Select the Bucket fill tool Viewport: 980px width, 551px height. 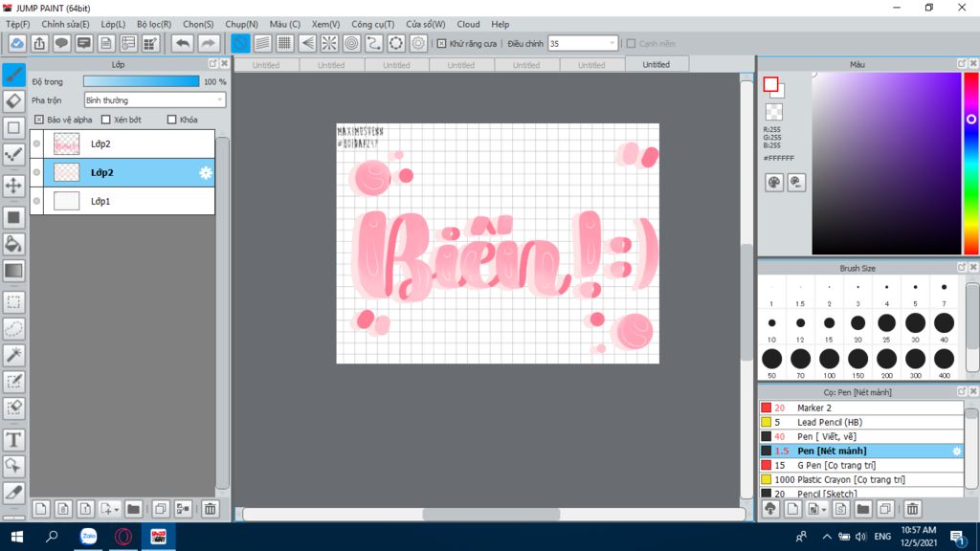13,244
